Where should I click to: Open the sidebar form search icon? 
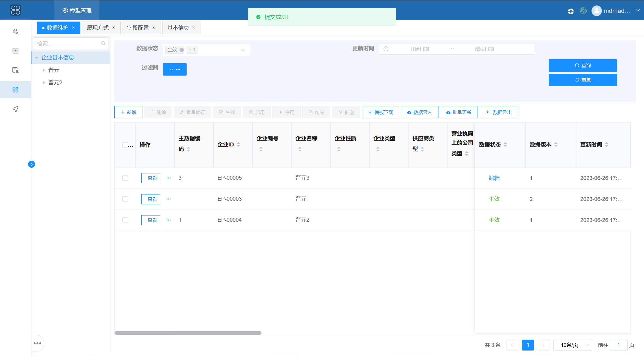(x=16, y=70)
